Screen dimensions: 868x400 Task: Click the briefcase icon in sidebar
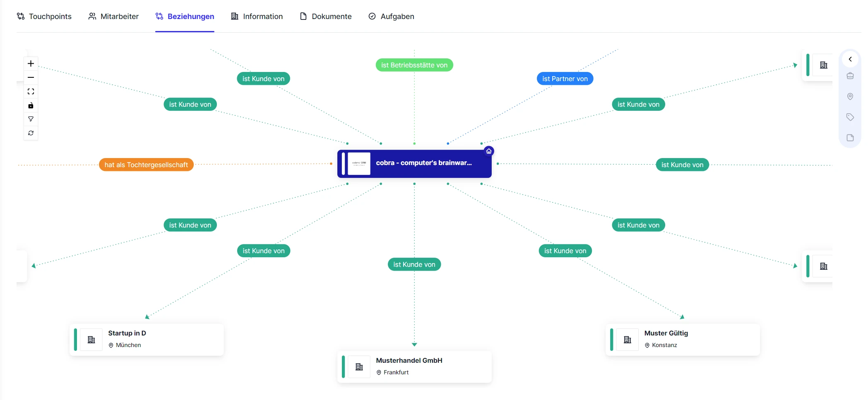pos(850,76)
